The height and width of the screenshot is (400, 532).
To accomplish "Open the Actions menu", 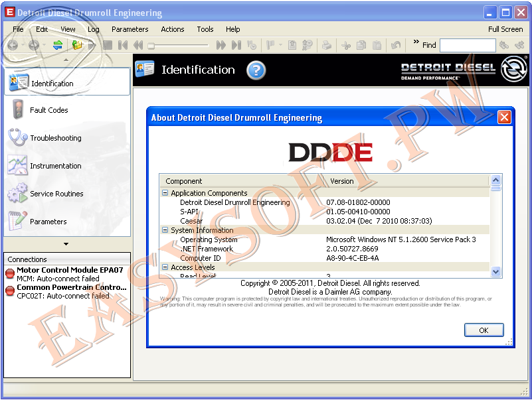I will click(x=173, y=29).
